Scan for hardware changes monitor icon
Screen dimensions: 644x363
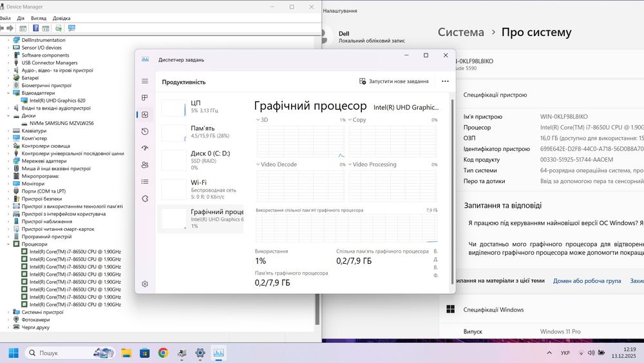tap(71, 28)
